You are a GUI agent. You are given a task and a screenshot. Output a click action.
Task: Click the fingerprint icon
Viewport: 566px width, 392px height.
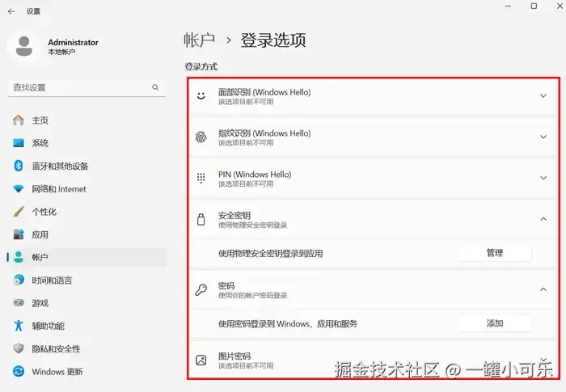[x=201, y=137]
